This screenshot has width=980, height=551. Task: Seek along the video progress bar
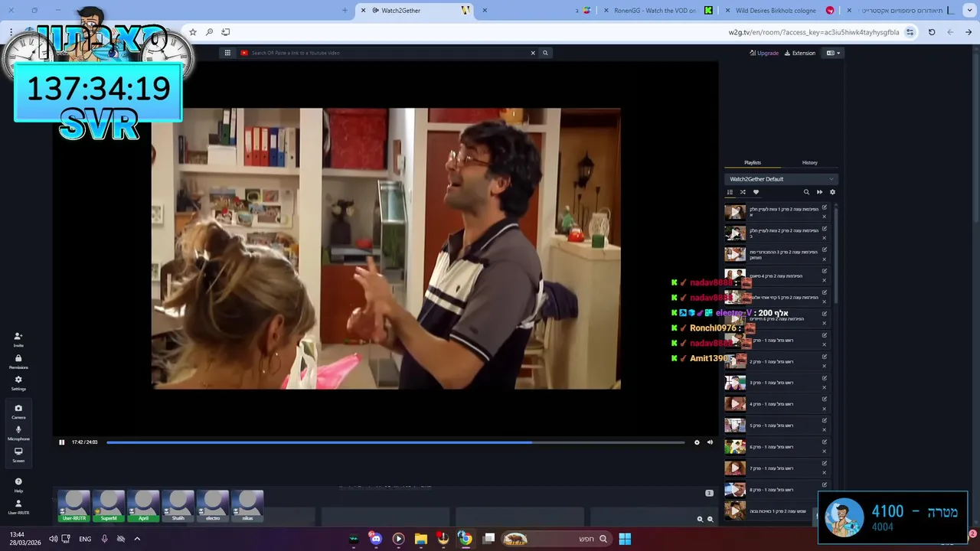(395, 442)
